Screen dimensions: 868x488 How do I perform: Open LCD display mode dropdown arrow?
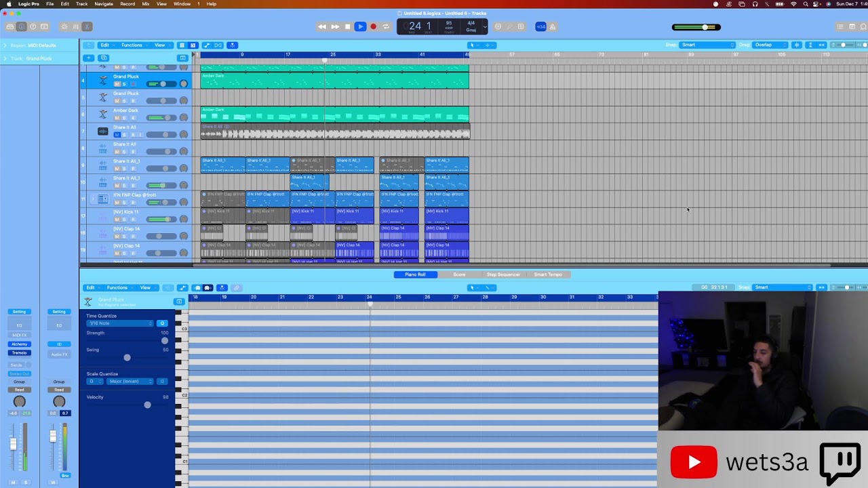[x=485, y=27]
